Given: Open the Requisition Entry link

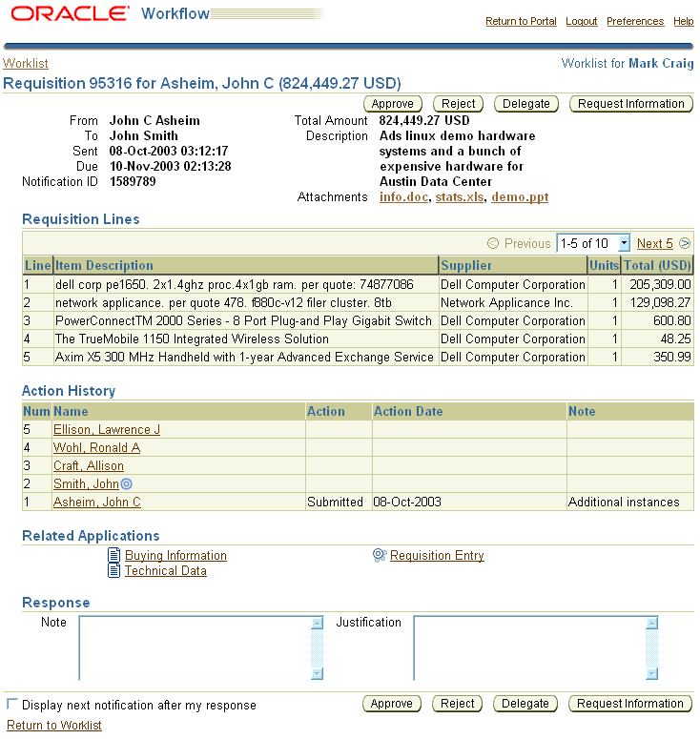Looking at the screenshot, I should click(x=437, y=555).
